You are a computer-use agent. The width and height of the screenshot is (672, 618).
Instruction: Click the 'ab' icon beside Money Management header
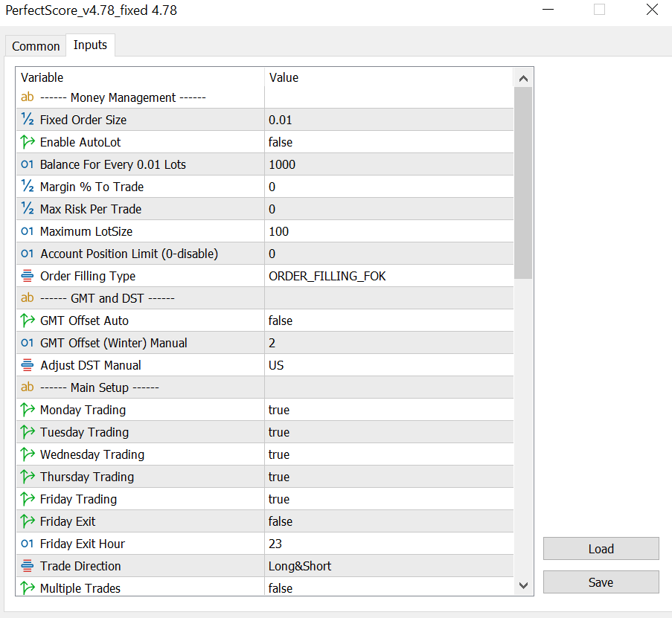[28, 97]
